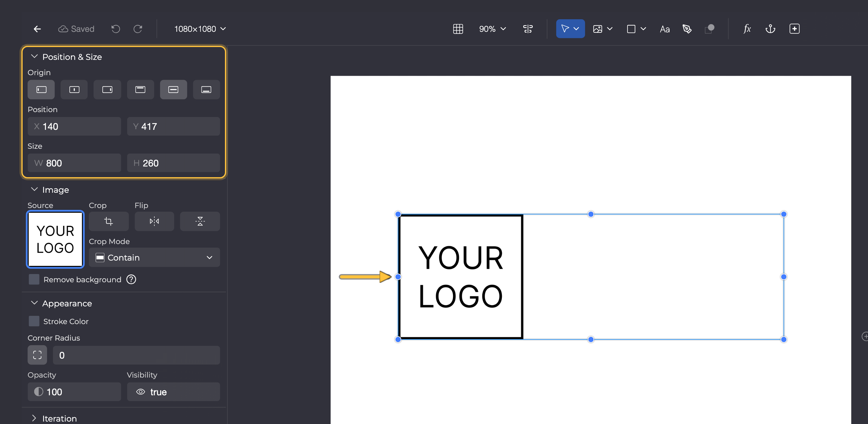The height and width of the screenshot is (424, 868).
Task: Set origin to bottom vertical
Action: (x=206, y=90)
